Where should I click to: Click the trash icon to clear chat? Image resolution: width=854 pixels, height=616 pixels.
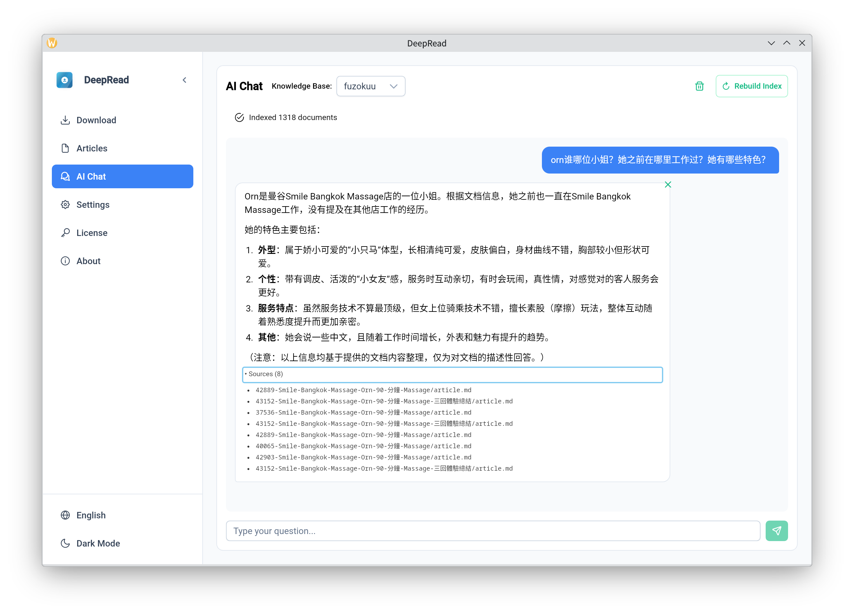[699, 86]
